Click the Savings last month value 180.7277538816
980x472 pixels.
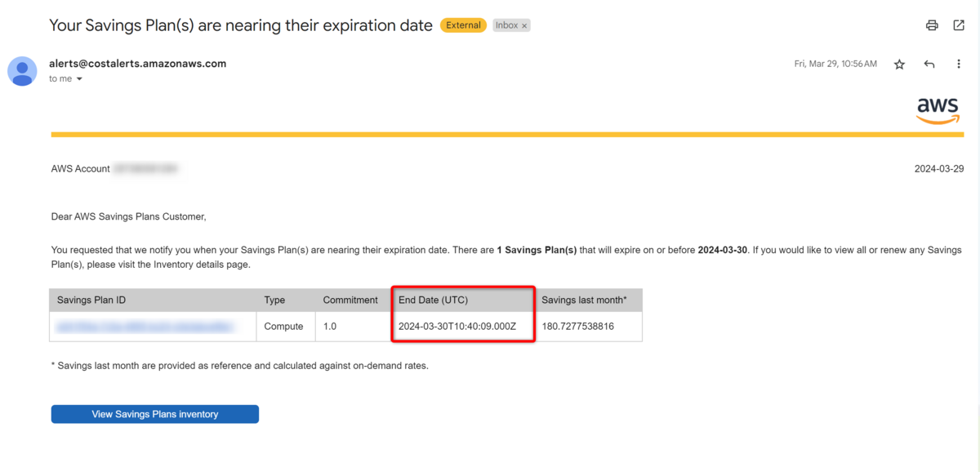577,327
